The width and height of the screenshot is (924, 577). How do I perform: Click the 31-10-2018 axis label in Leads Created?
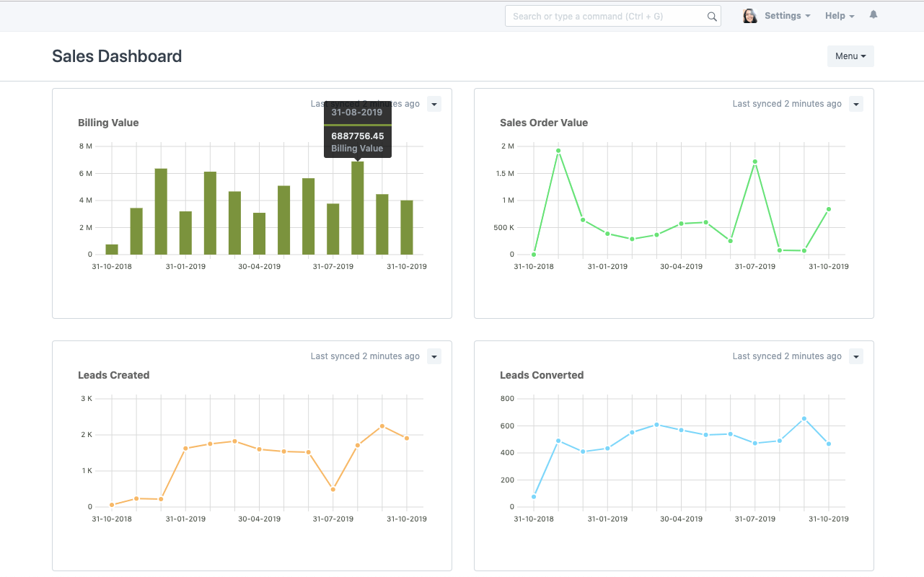point(110,518)
